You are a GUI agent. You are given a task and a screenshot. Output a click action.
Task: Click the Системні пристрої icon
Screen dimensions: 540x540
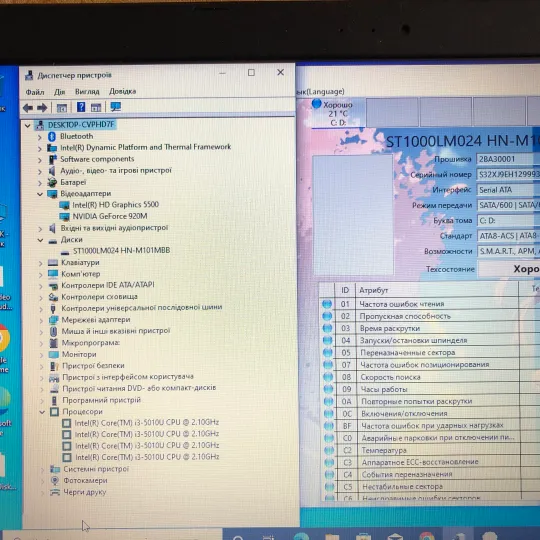[55, 469]
